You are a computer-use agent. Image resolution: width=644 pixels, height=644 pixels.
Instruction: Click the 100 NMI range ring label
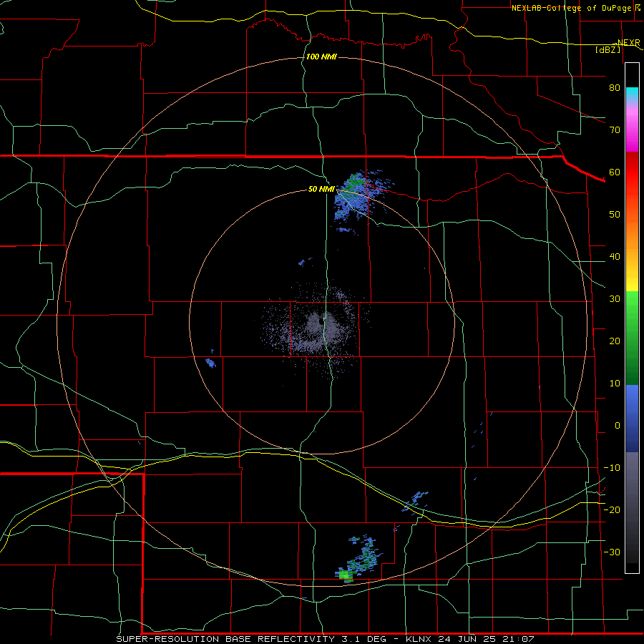[321, 57]
